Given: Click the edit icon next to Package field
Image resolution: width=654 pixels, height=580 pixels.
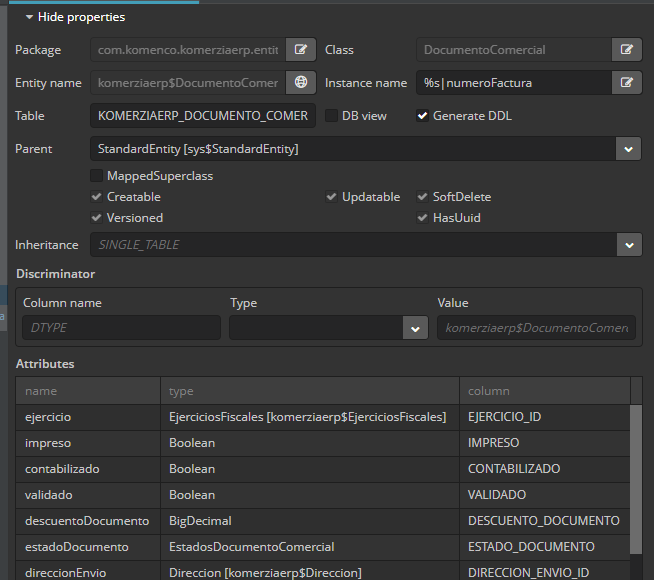Looking at the screenshot, I should click(x=301, y=50).
